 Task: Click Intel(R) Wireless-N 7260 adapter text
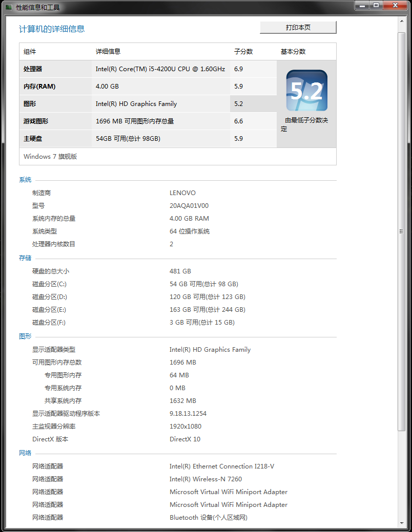point(206,479)
